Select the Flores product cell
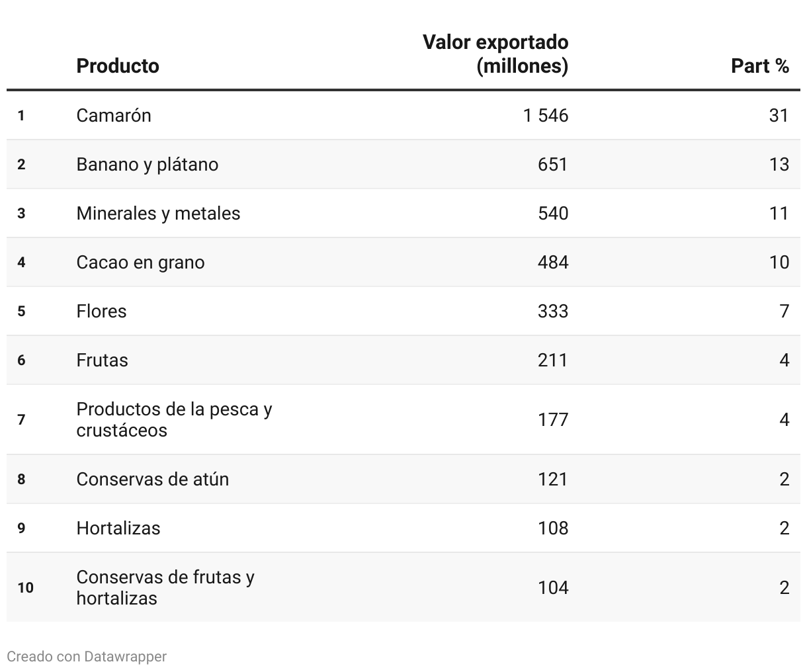 point(101,312)
